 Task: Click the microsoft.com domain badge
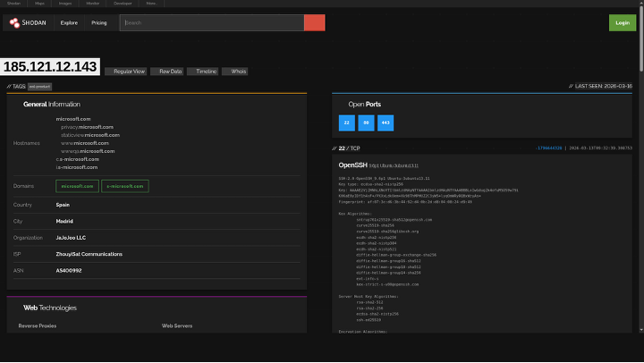click(x=76, y=186)
